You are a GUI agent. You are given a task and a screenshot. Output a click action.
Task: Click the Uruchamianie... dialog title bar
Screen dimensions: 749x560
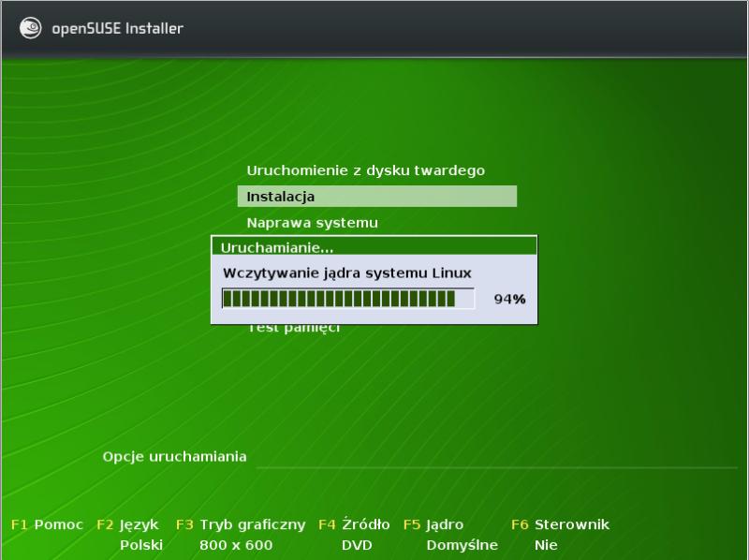374,248
